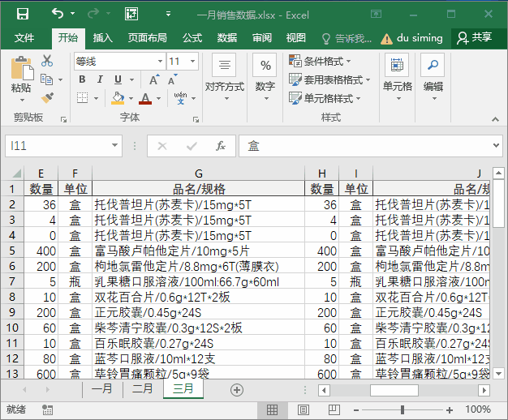Click the touch/mouse mode icon in title bar
Screen dimensions: 508x420
click(x=131, y=14)
